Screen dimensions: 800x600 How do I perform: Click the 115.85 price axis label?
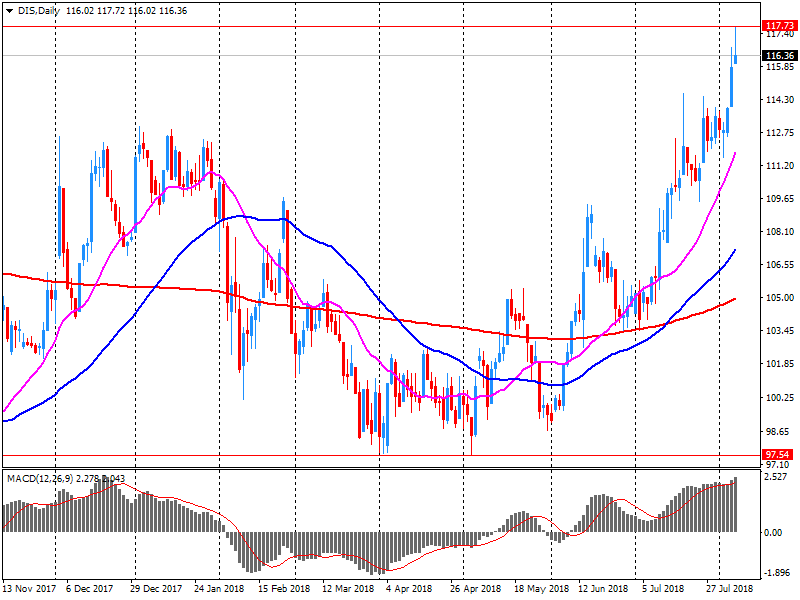pos(780,67)
